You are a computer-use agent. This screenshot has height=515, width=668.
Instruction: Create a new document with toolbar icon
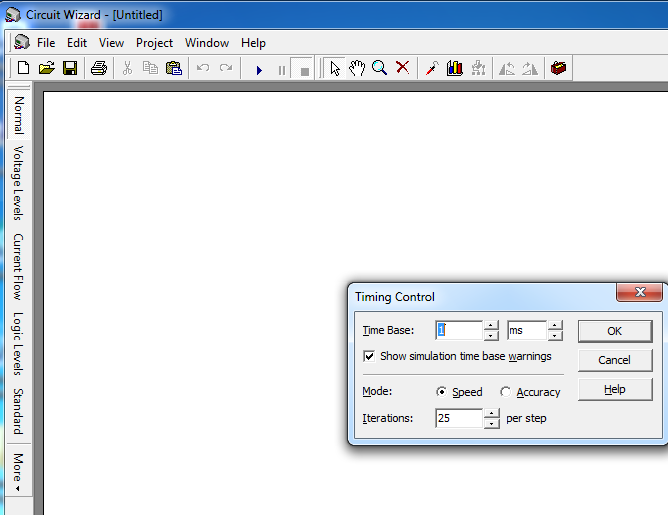[x=23, y=68]
